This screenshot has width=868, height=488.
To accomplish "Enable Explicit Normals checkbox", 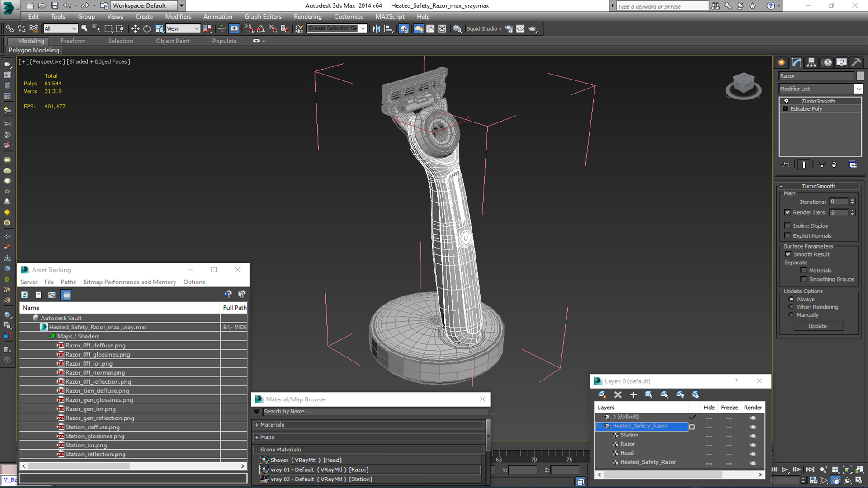I will coord(788,235).
